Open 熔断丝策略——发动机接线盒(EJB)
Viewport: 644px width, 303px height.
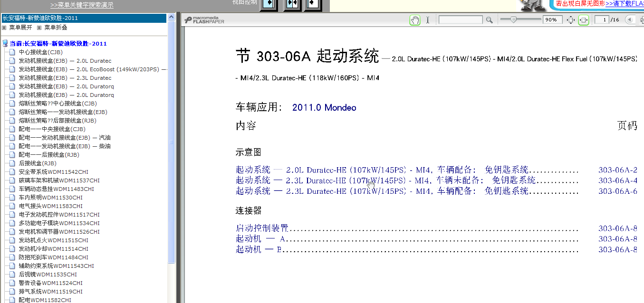[x=63, y=112]
